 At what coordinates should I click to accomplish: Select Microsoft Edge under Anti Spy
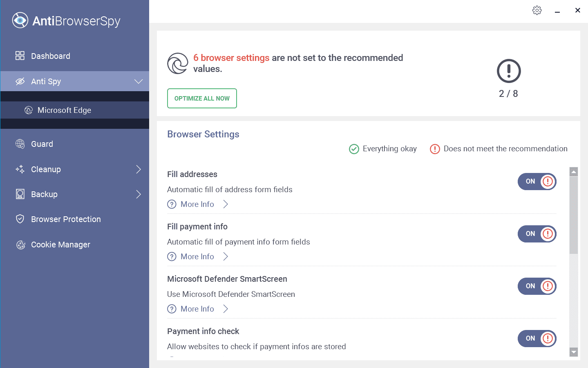tap(64, 110)
